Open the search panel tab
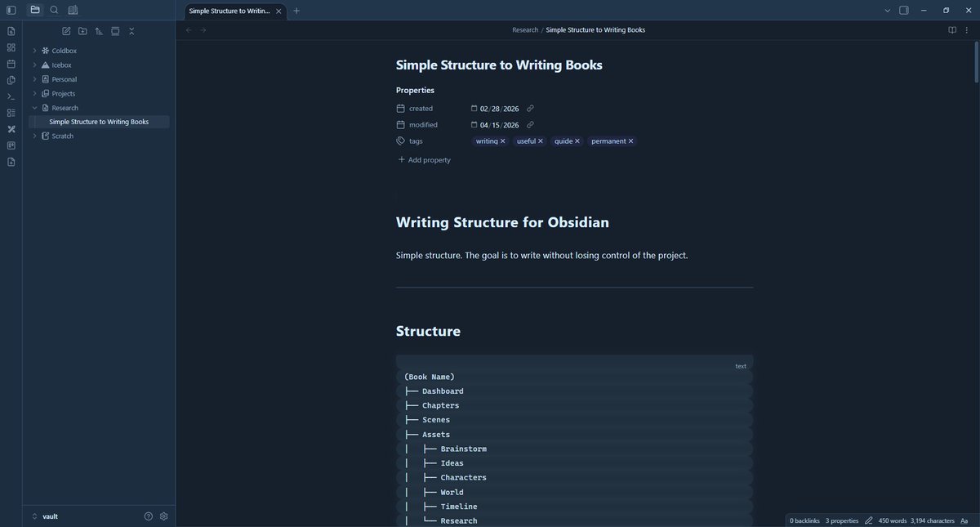980x527 pixels. coord(54,10)
